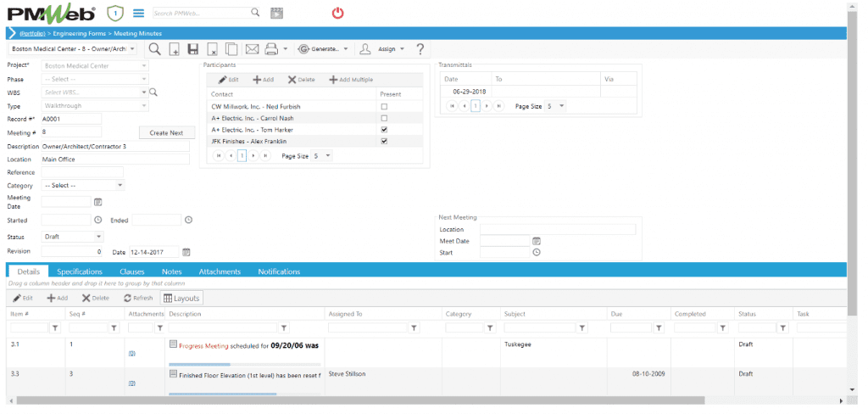868x414 pixels.
Task: Click the Email envelope icon
Action: click(252, 49)
